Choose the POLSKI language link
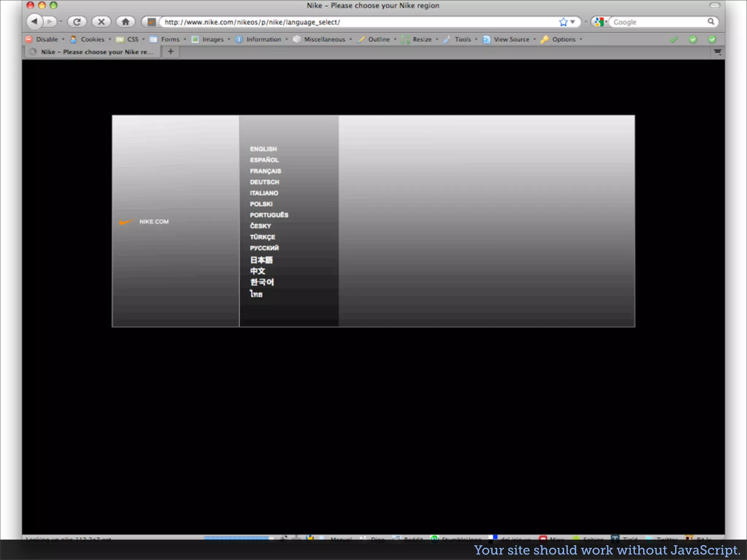This screenshot has width=747, height=560. click(x=261, y=204)
